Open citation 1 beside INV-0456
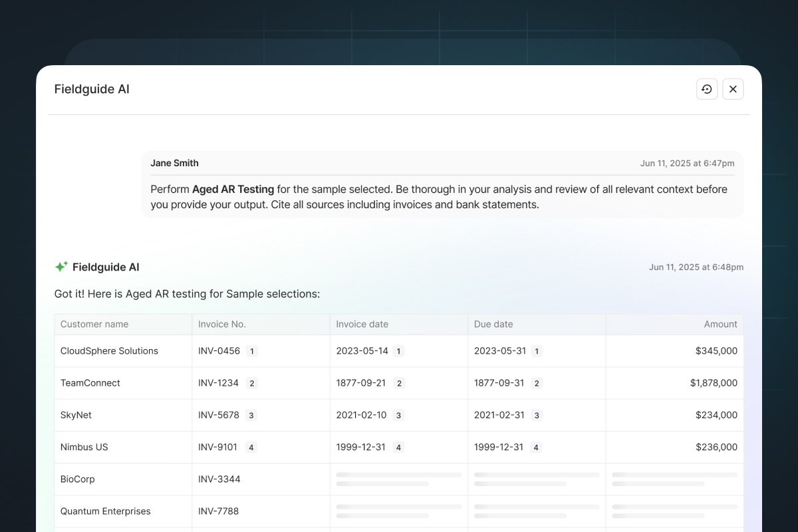This screenshot has width=798, height=532. tap(252, 351)
